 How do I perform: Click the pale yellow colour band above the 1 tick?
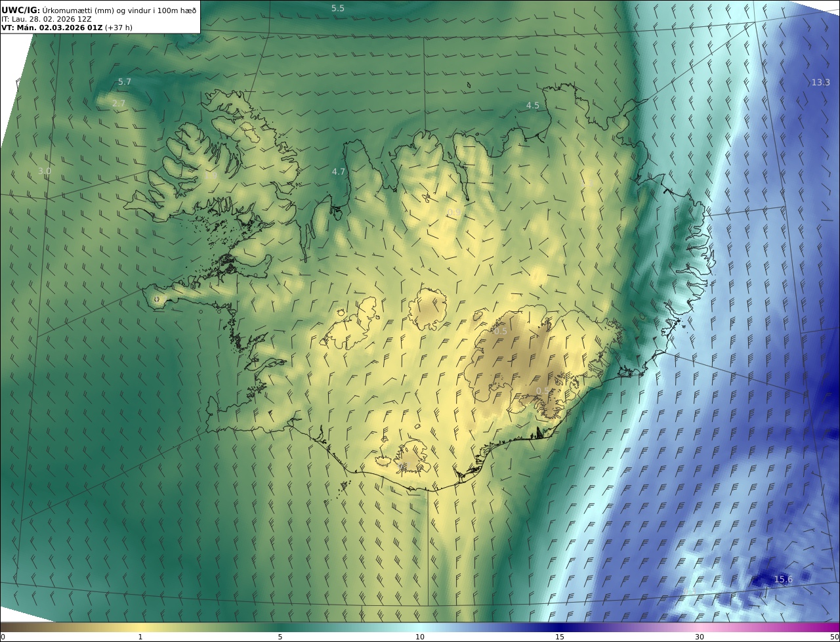(140, 627)
